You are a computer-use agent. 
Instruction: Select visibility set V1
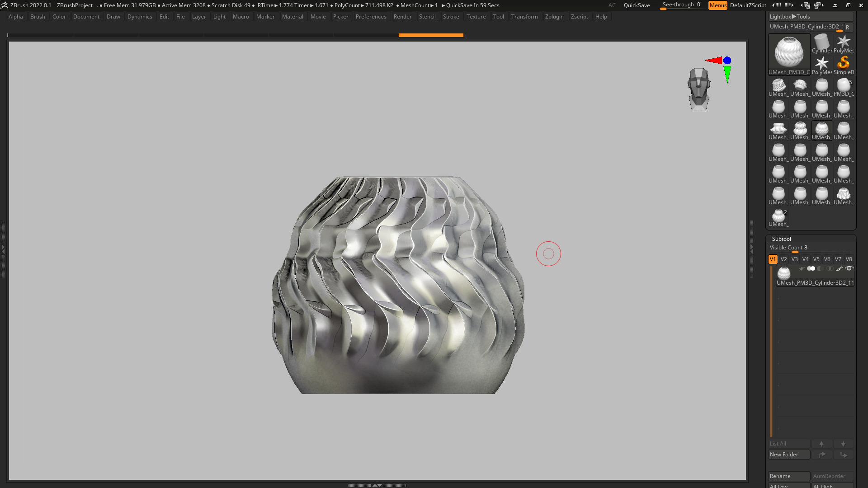click(773, 259)
